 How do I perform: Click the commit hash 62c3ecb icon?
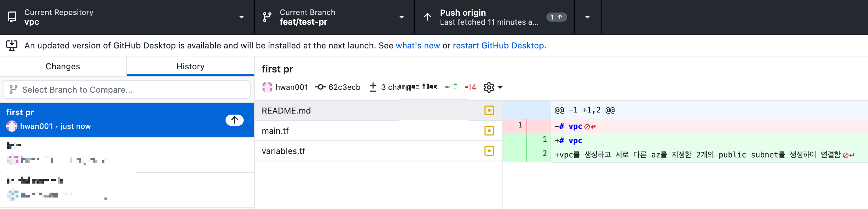point(320,87)
